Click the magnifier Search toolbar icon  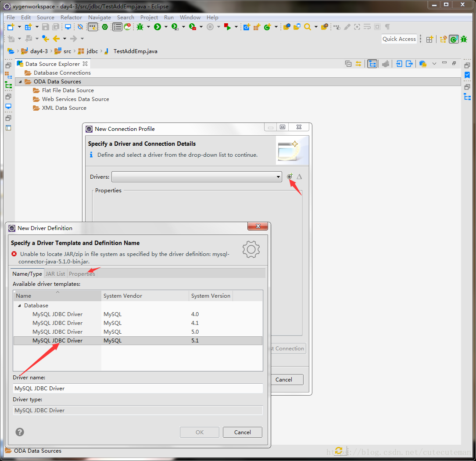(x=308, y=27)
